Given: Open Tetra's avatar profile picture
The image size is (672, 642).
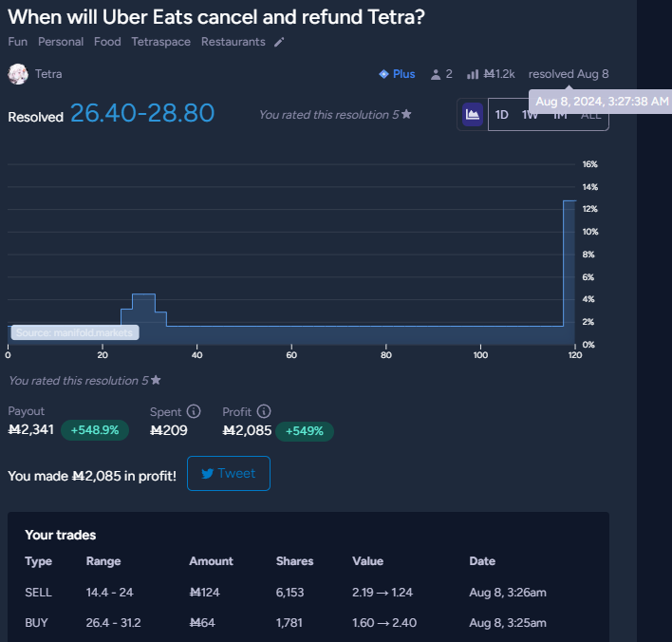Looking at the screenshot, I should [x=18, y=74].
